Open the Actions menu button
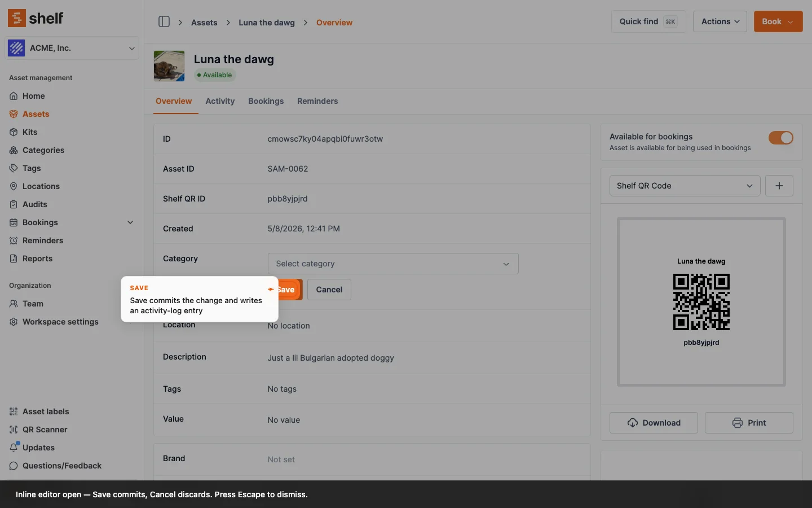This screenshot has width=812, height=508. coord(720,21)
